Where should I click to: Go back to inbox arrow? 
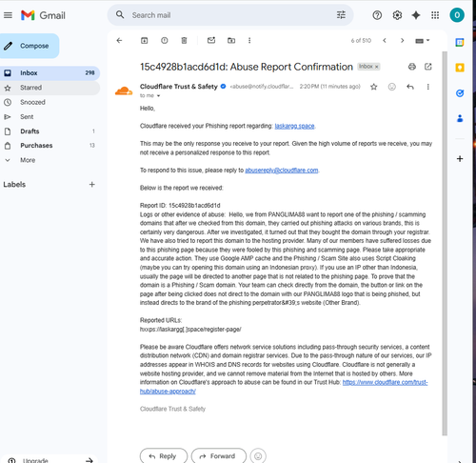[119, 40]
